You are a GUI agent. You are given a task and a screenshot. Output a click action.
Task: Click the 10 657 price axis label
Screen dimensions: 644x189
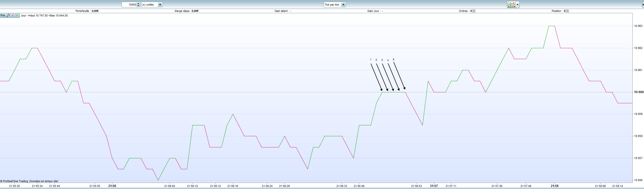coord(638,158)
